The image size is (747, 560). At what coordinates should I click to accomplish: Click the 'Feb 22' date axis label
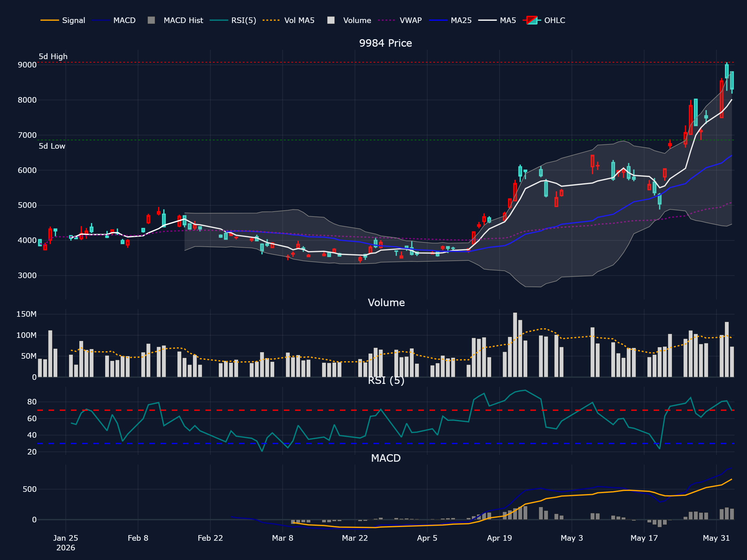coord(210,538)
